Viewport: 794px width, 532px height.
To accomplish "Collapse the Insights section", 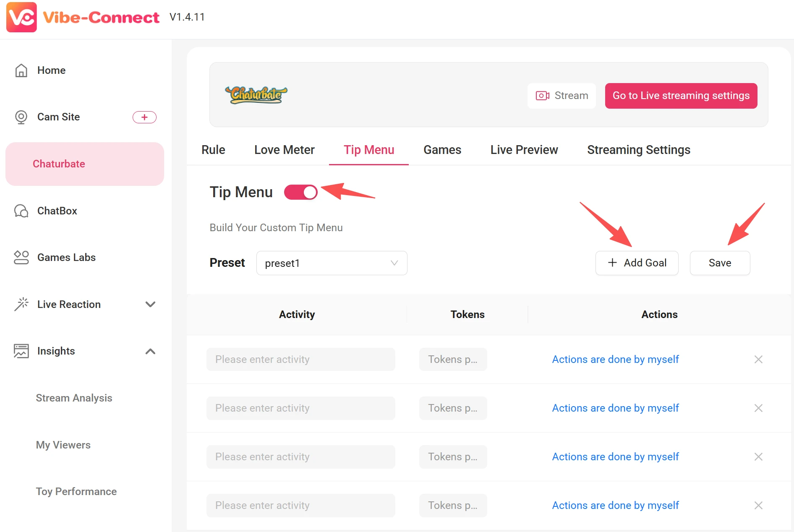I will (x=150, y=351).
